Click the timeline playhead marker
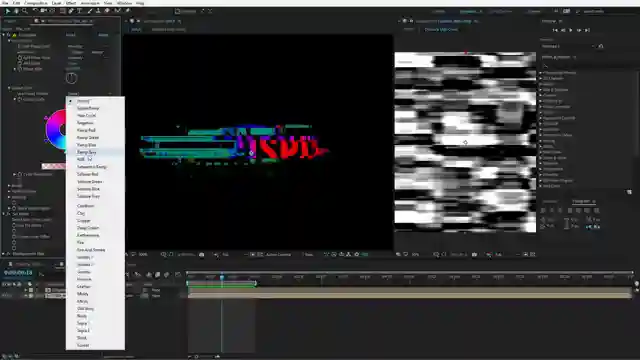The image size is (640, 360). (222, 277)
